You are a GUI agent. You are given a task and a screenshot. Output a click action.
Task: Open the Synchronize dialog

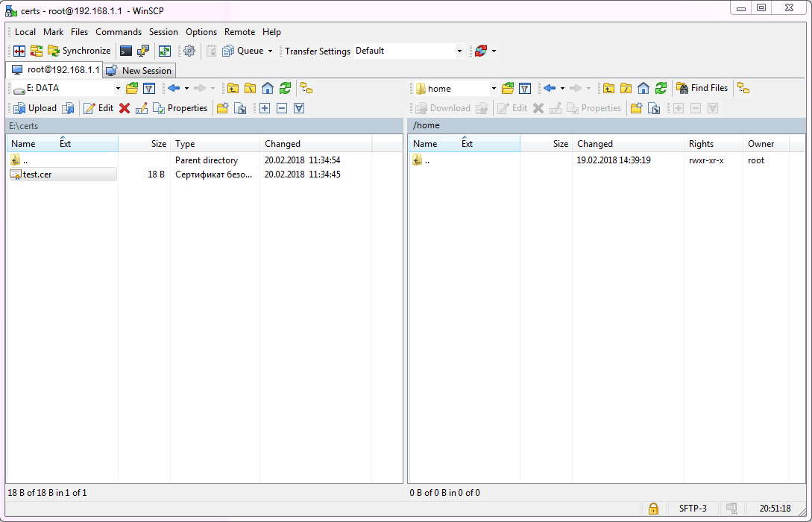pos(79,51)
